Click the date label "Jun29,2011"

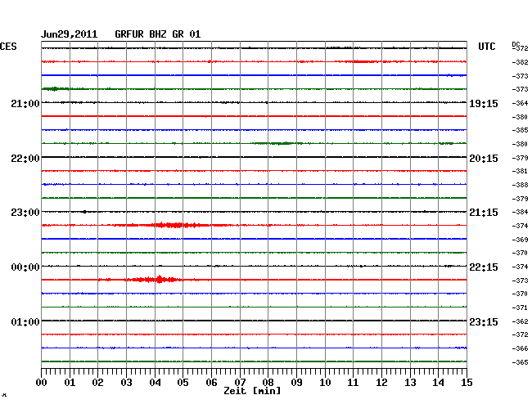pyautogui.click(x=70, y=34)
